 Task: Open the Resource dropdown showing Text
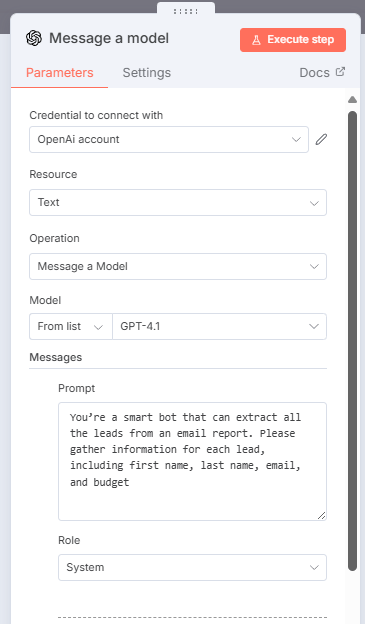tap(178, 203)
